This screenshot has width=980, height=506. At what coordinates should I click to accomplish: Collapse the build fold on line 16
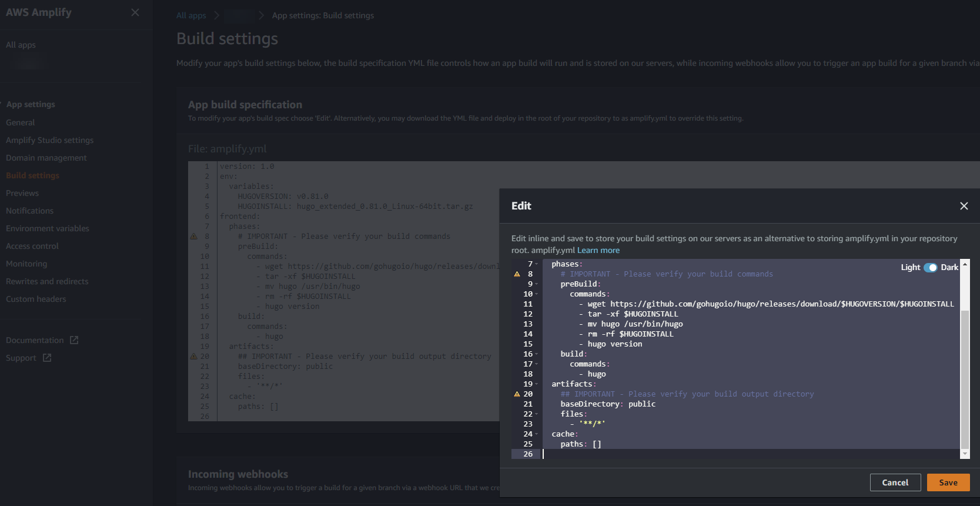[536, 354]
